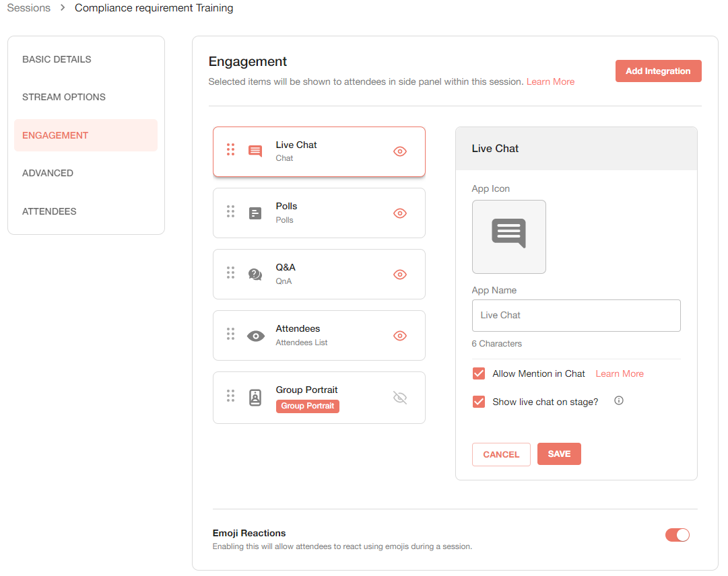The image size is (728, 576).
Task: Click the Polls list icon
Action: 255,213
